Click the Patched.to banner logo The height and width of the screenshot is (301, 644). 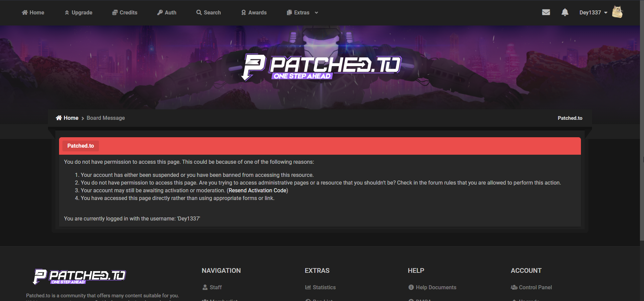[321, 67]
